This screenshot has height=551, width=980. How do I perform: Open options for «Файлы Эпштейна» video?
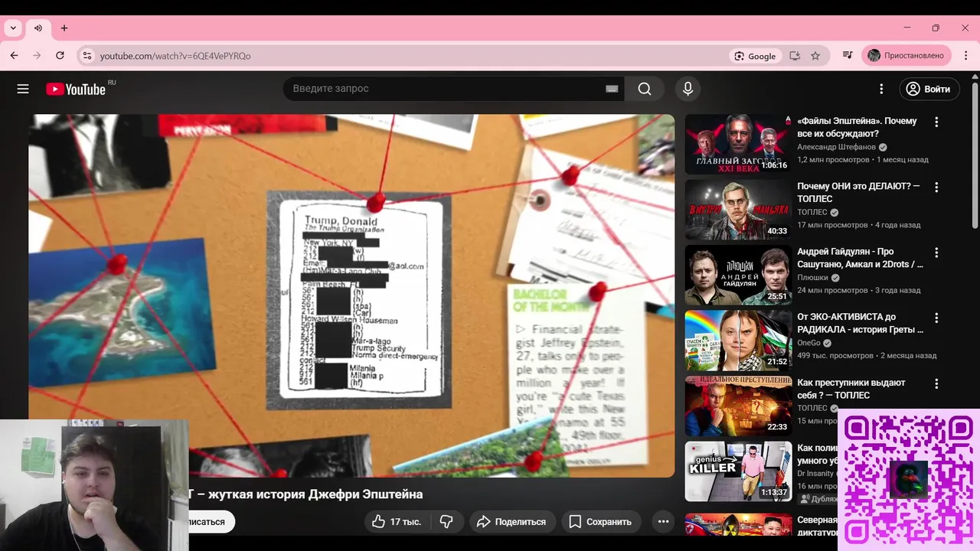click(x=936, y=122)
